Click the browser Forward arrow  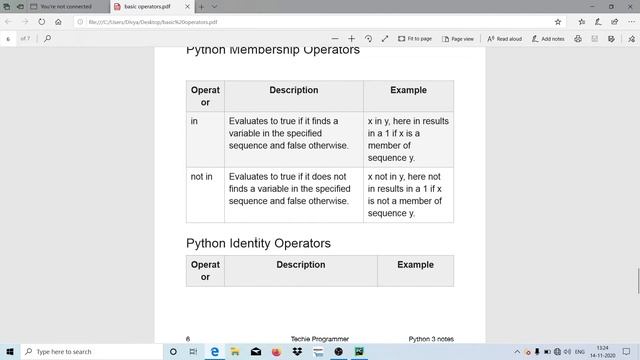click(25, 22)
